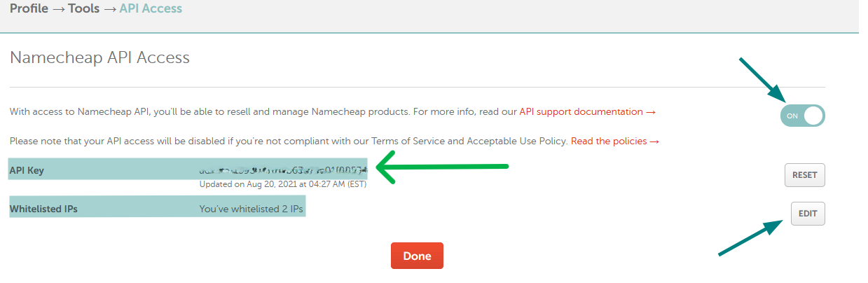This screenshot has height=283, width=868.
Task: Click the "Updated on Aug 20, 2021" timestamp
Action: tap(283, 184)
